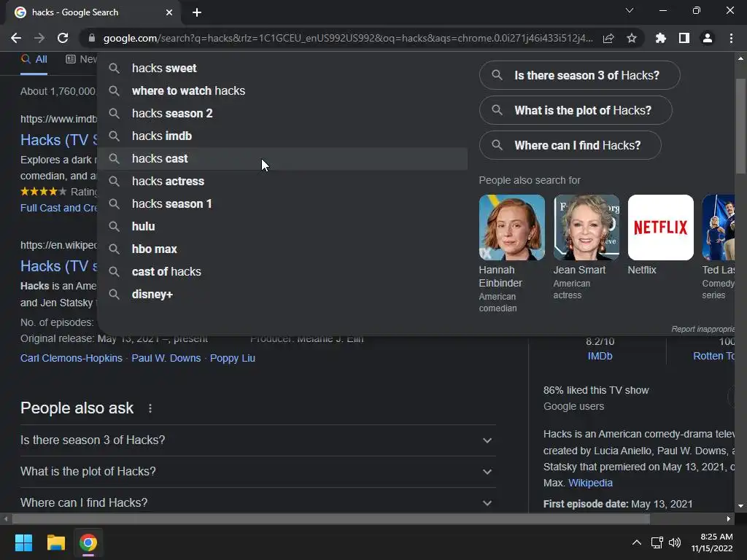Open Jean Smart thumbnail
The width and height of the screenshot is (747, 560).
click(x=587, y=227)
